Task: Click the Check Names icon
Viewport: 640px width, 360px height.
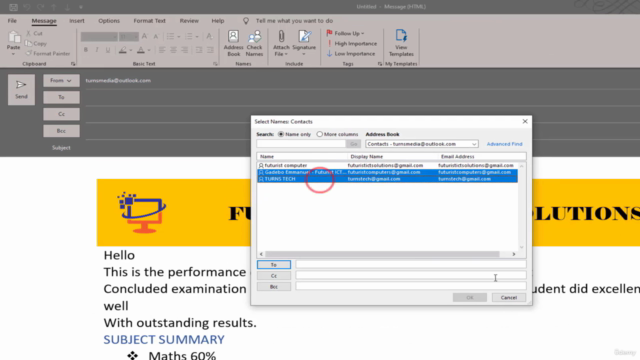Action: tap(254, 43)
